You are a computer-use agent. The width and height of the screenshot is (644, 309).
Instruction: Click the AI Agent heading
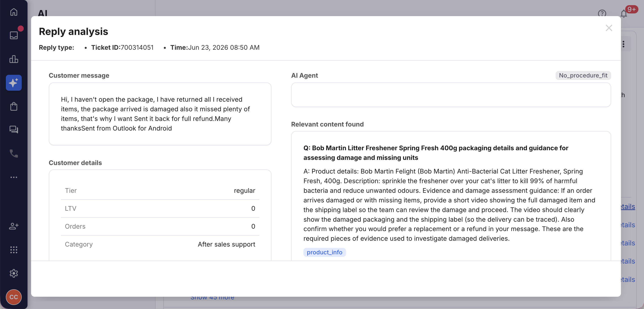[304, 75]
